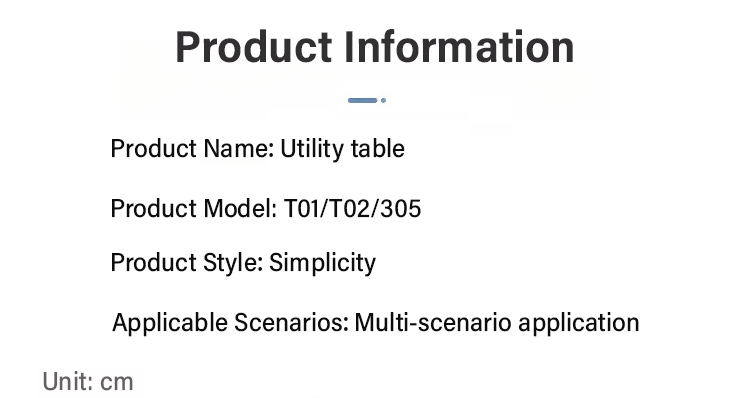
Task: Select the Product Model label
Action: (x=194, y=209)
